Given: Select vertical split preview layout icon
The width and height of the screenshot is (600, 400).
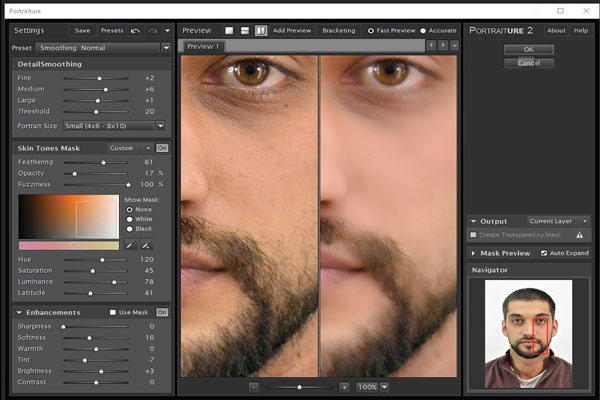Looking at the screenshot, I should tap(261, 31).
